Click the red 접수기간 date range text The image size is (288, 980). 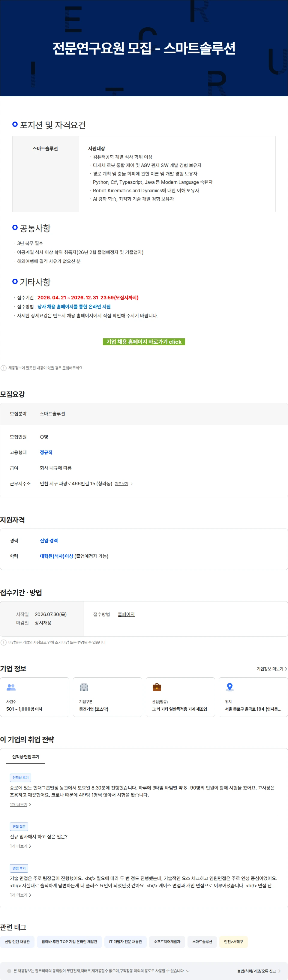(88, 298)
